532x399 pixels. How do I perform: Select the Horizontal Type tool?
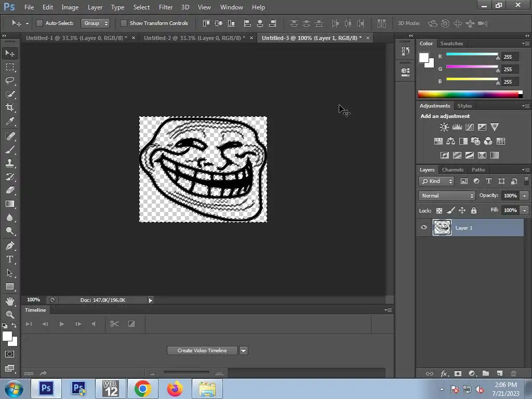coord(10,259)
